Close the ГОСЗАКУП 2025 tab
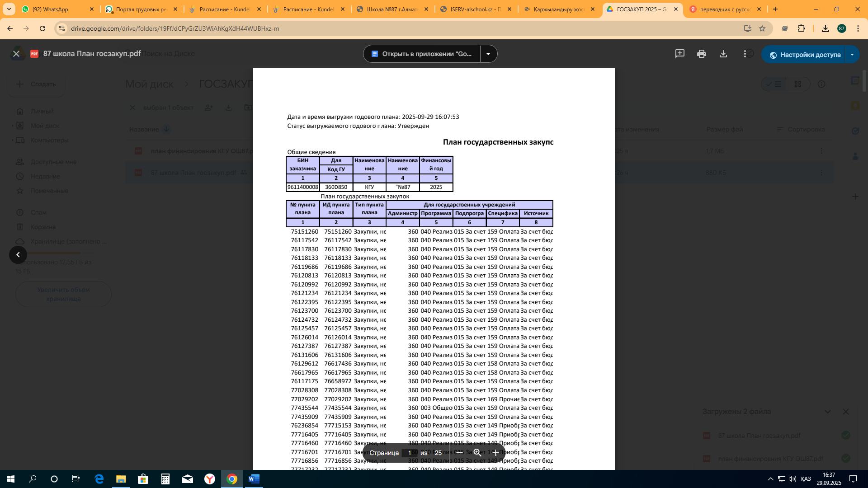The image size is (868, 488). (676, 9)
